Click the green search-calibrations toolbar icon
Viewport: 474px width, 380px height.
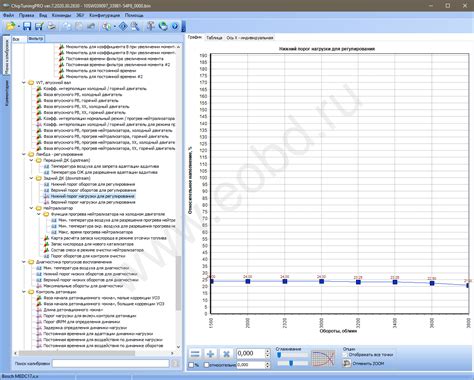tap(107, 26)
